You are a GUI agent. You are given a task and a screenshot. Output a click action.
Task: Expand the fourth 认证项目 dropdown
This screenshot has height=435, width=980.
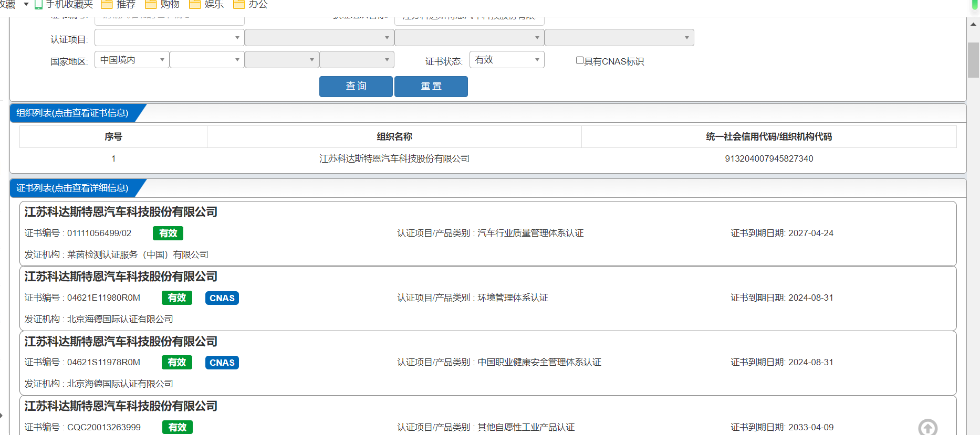(619, 38)
